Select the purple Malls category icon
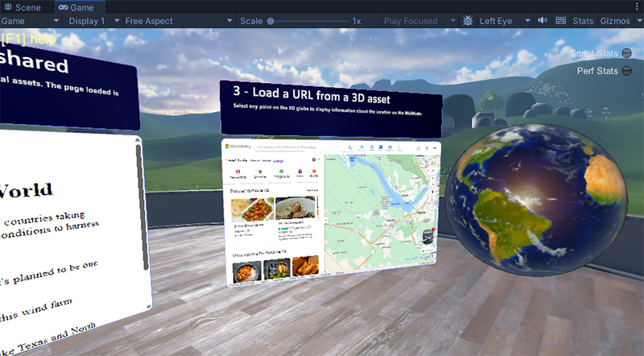 tap(299, 172)
